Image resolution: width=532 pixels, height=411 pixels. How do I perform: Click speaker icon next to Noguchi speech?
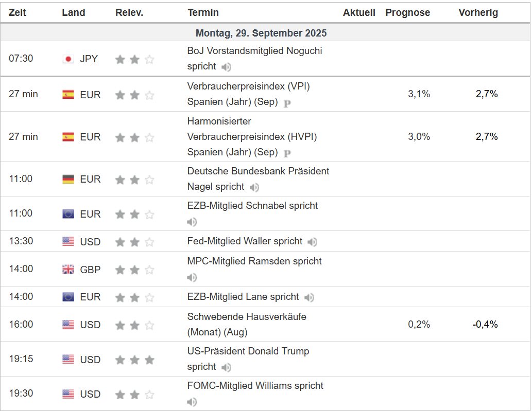click(226, 67)
